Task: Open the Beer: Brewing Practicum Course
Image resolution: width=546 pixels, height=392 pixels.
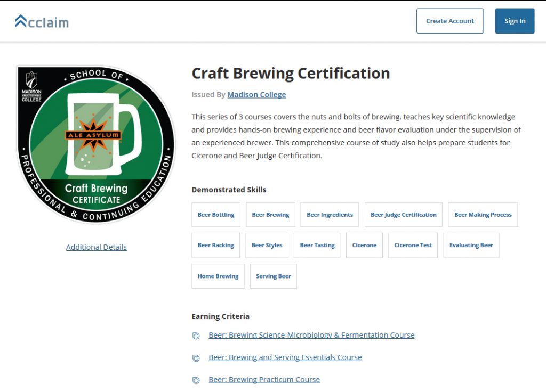Action: coord(264,379)
